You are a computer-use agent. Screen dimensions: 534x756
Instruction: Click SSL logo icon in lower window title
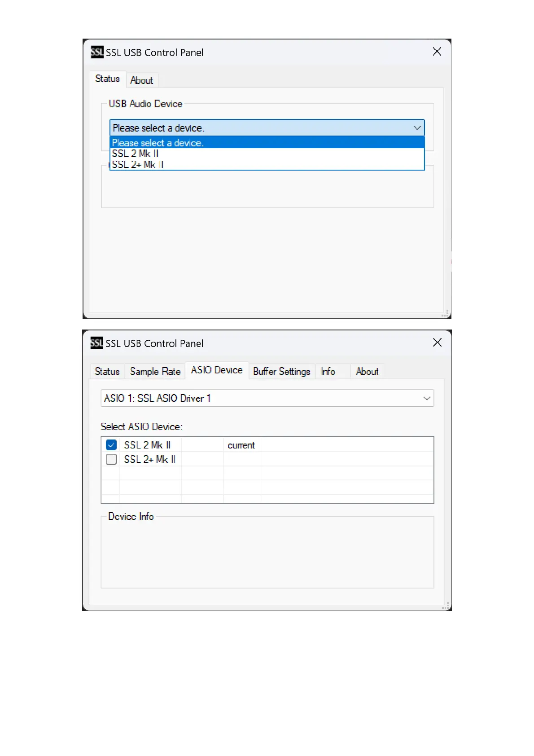97,343
